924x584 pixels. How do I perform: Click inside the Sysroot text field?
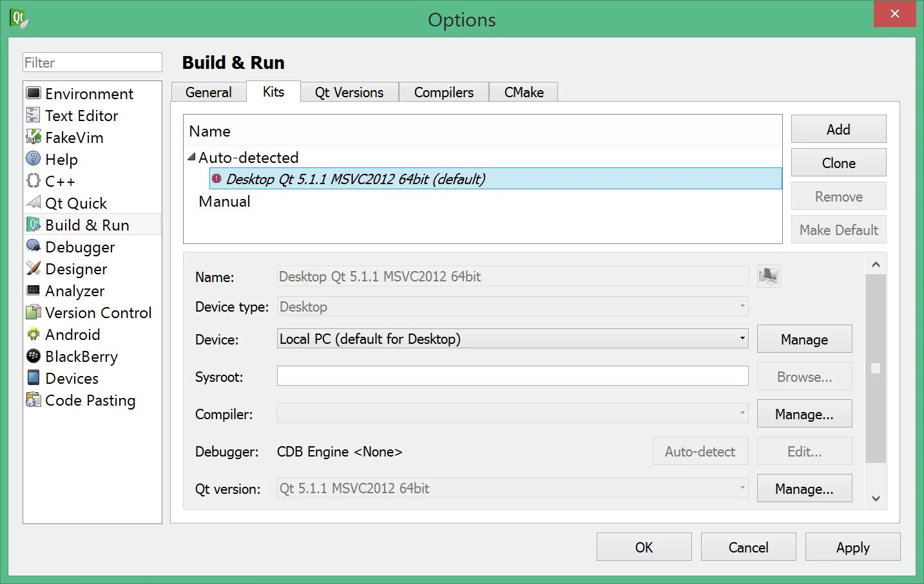pyautogui.click(x=512, y=376)
